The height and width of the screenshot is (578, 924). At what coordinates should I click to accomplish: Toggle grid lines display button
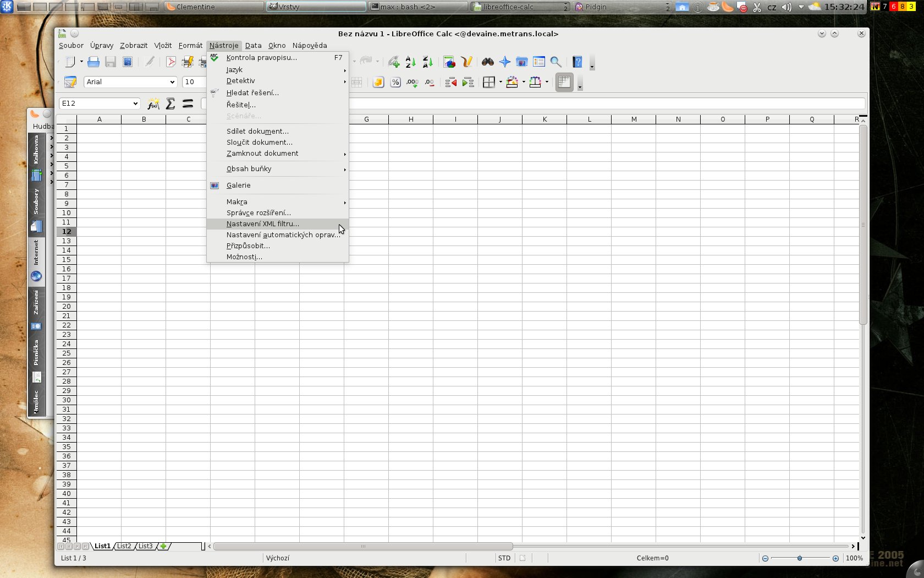564,83
